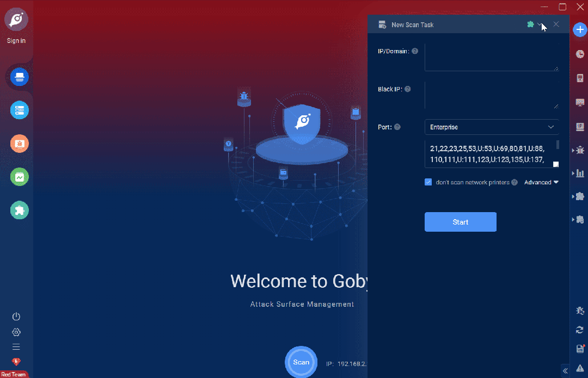588x378 pixels.
Task: Click the round Scan button
Action: [x=301, y=362]
